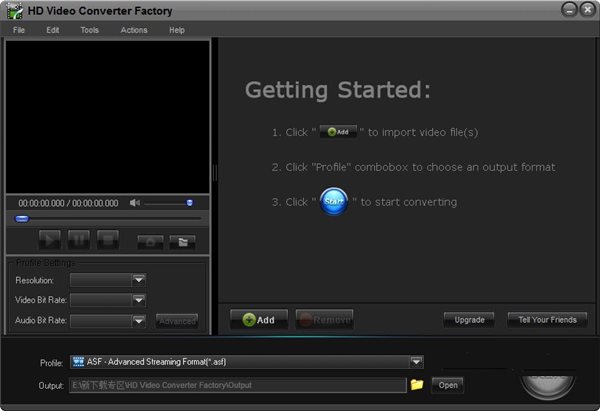Click the Getting Started heading
Image resolution: width=600 pixels, height=411 pixels.
click(x=338, y=90)
